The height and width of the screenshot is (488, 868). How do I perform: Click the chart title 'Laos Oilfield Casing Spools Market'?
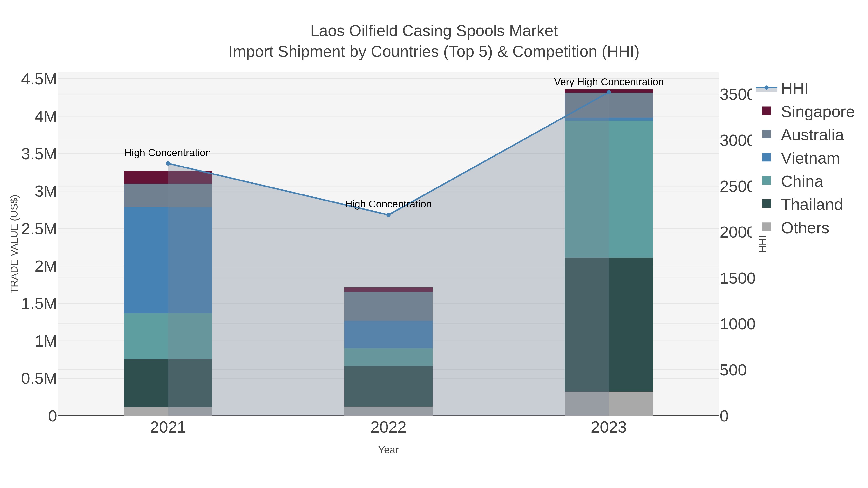434,31
